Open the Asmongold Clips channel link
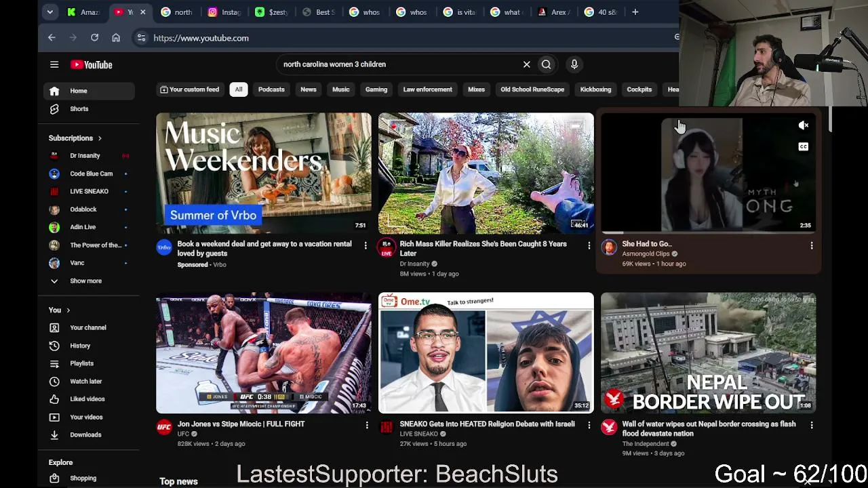This screenshot has height=488, width=868. pos(646,254)
